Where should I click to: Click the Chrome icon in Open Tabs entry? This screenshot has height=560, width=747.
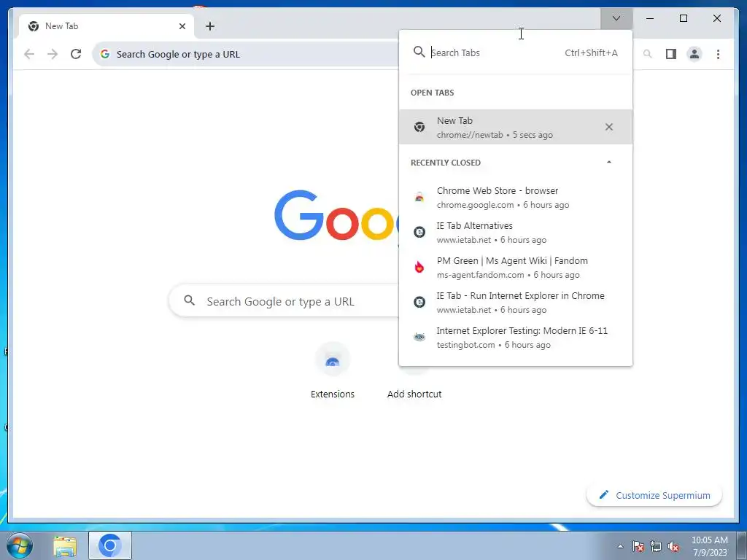point(419,127)
